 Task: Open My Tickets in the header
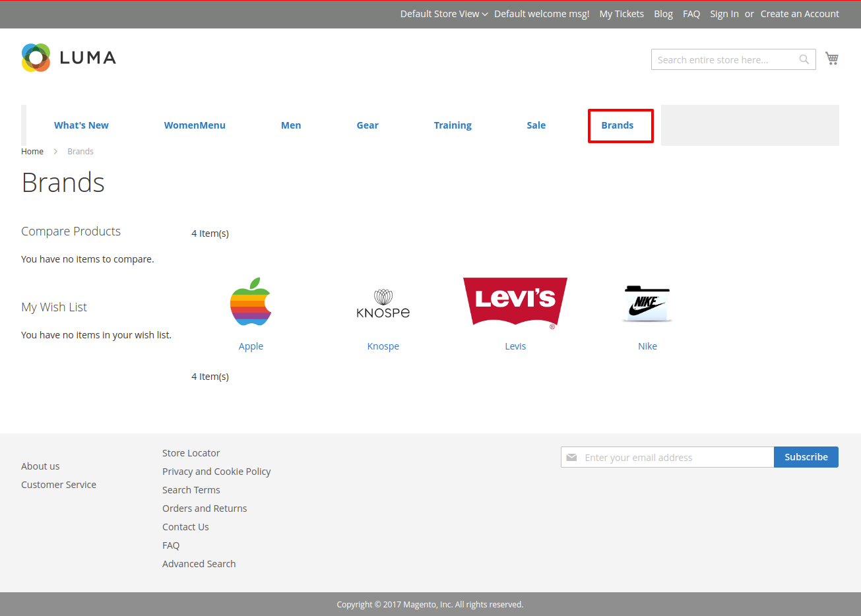click(x=622, y=14)
